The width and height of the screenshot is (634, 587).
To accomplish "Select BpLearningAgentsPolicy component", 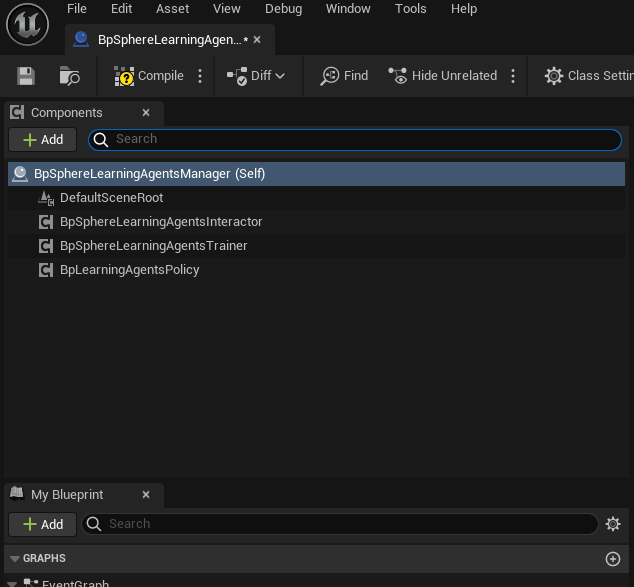I will coord(316,270).
